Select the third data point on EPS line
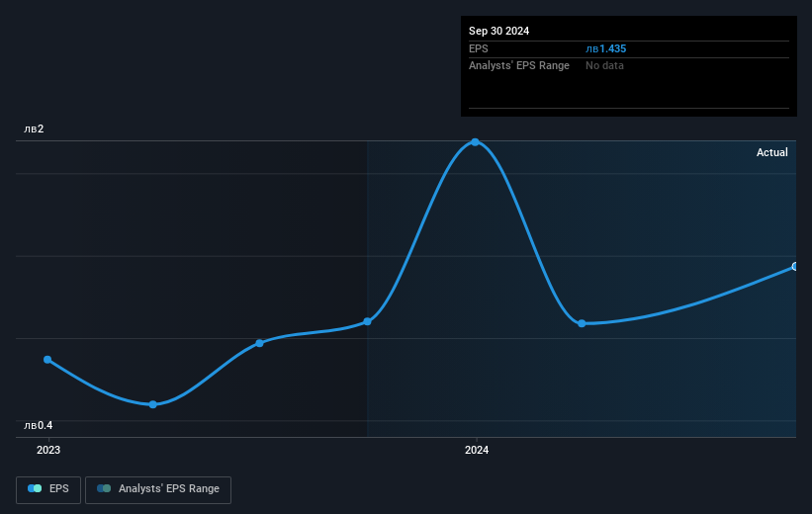This screenshot has width=812, height=514. point(259,343)
